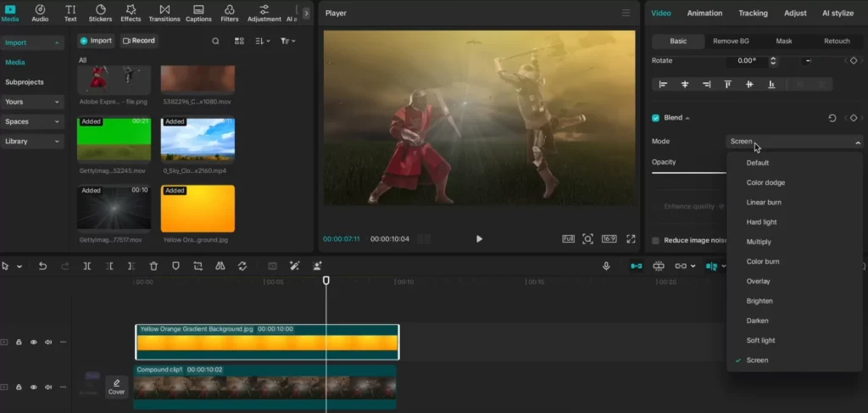
Task: Open the Audio panel in top toolbar
Action: pos(40,13)
